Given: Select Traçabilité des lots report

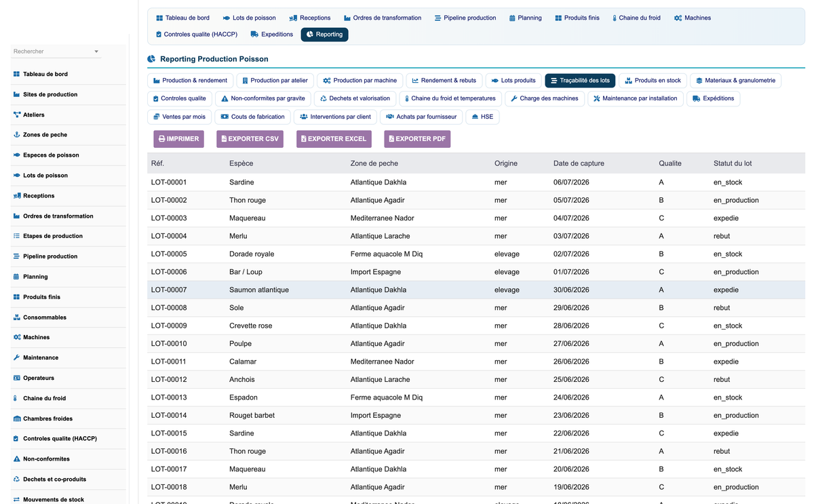Looking at the screenshot, I should (580, 81).
